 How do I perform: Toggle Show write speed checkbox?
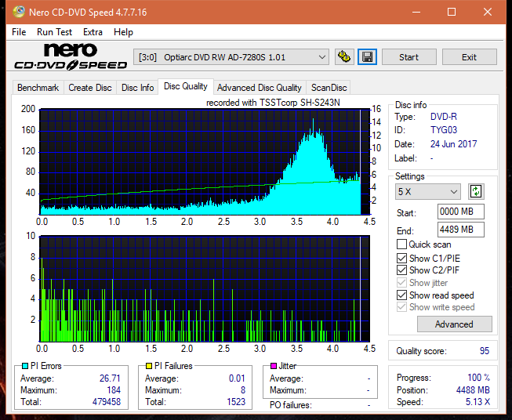point(401,307)
